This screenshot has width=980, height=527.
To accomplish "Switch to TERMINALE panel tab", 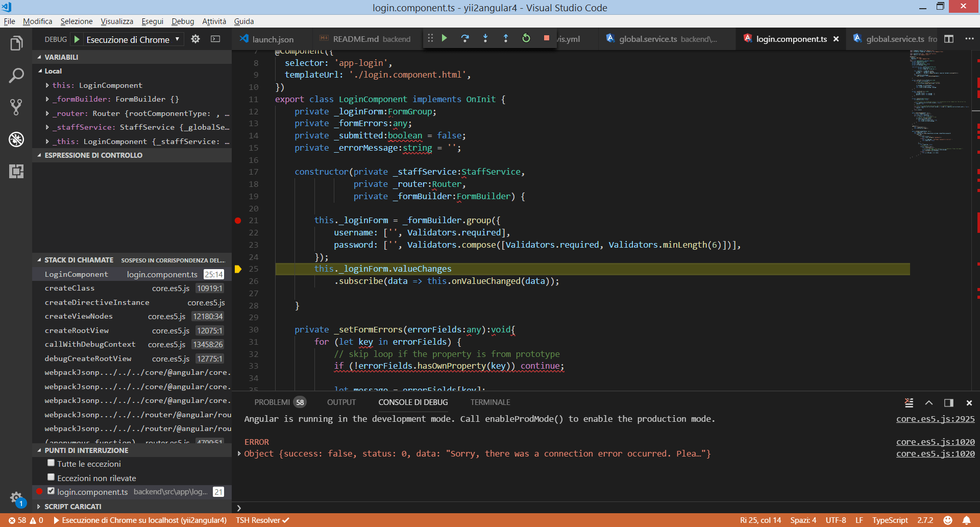I will [x=491, y=402].
